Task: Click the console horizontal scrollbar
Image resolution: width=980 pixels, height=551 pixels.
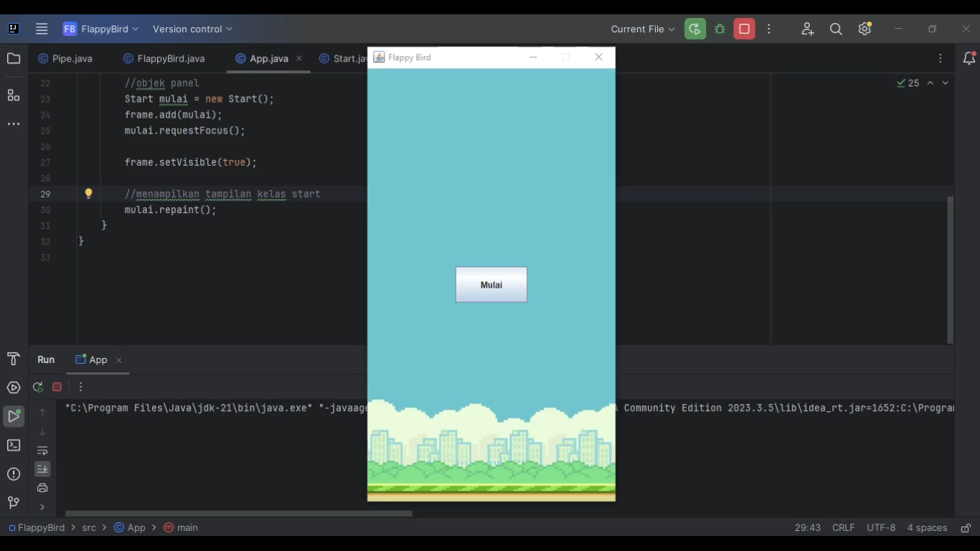Action: click(239, 514)
